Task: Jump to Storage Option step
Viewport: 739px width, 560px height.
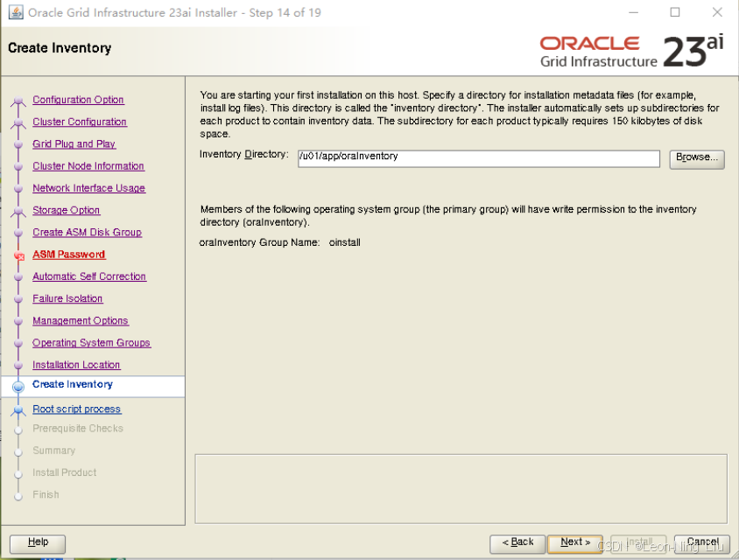Action: 66,211
